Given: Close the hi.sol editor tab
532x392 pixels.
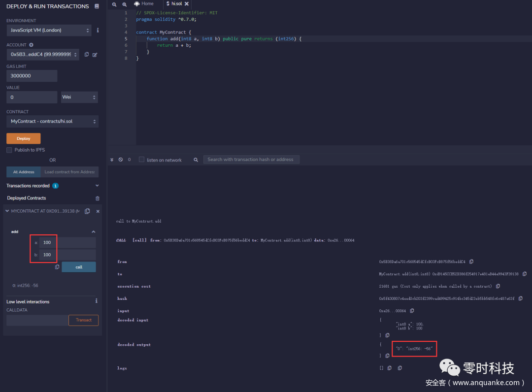Looking at the screenshot, I should pos(187,4).
